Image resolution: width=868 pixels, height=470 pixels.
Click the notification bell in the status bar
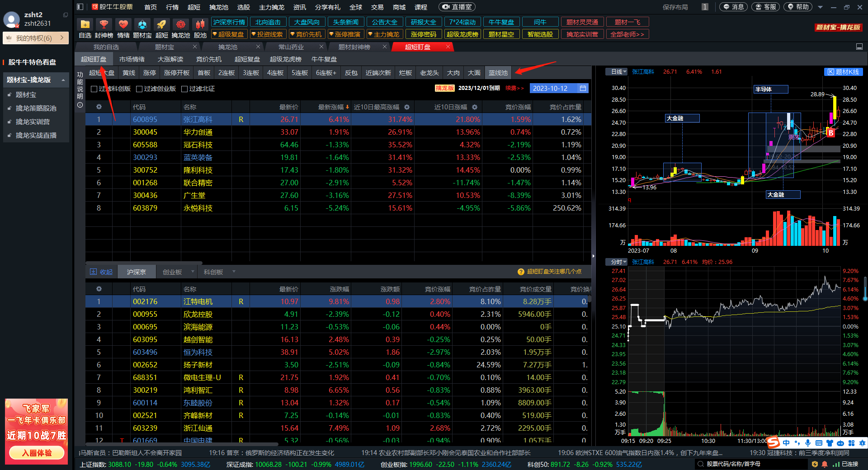pyautogui.click(x=825, y=464)
